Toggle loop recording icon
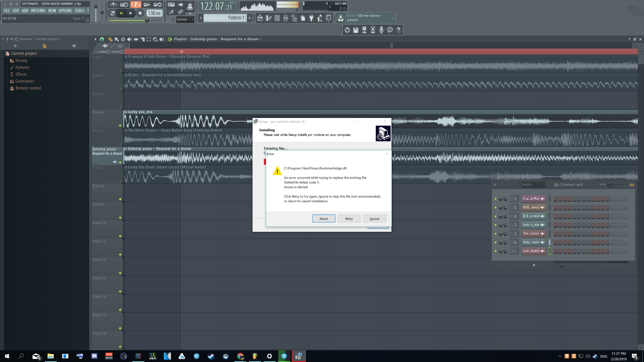The width and height of the screenshot is (644, 362). pos(157,5)
